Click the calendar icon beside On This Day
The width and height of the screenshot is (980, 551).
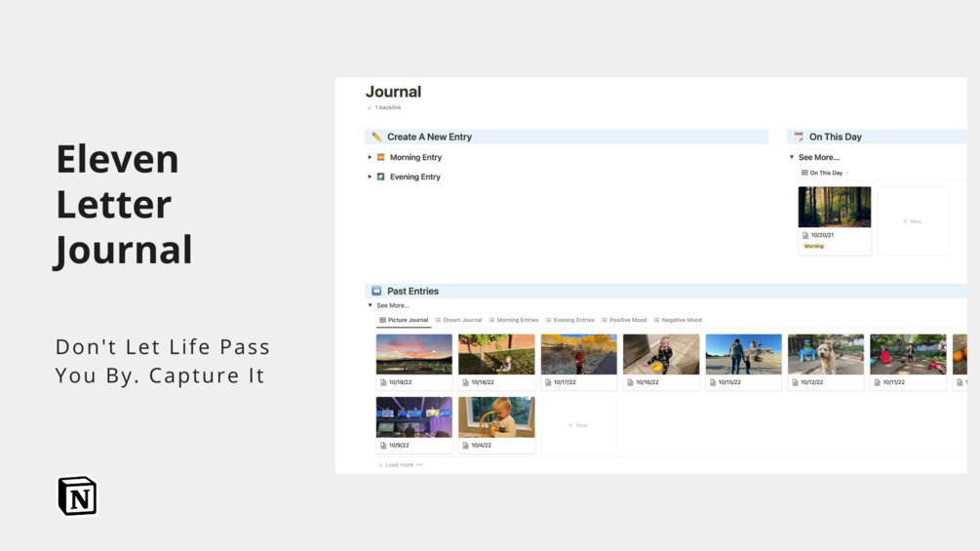pyautogui.click(x=799, y=137)
